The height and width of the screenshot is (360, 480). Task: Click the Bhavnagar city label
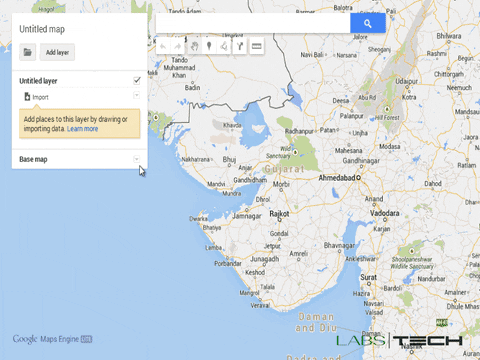[339, 245]
